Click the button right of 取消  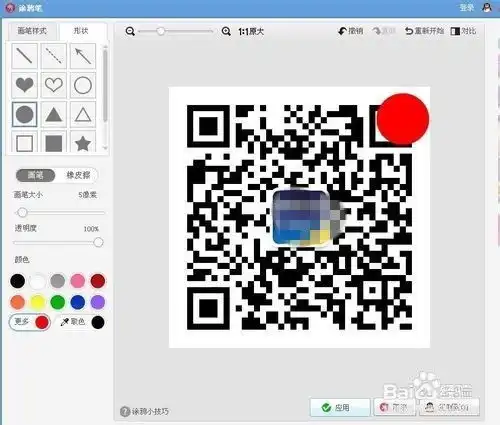click(449, 407)
